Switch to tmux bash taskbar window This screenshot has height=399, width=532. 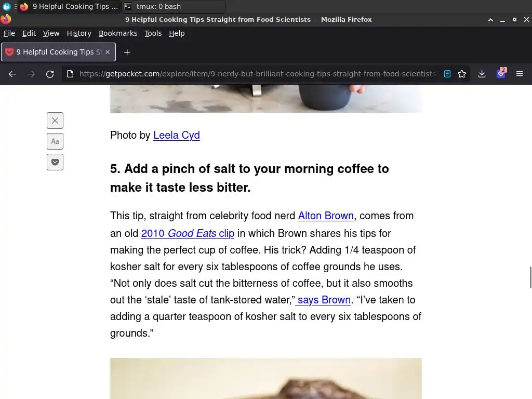(174, 6)
